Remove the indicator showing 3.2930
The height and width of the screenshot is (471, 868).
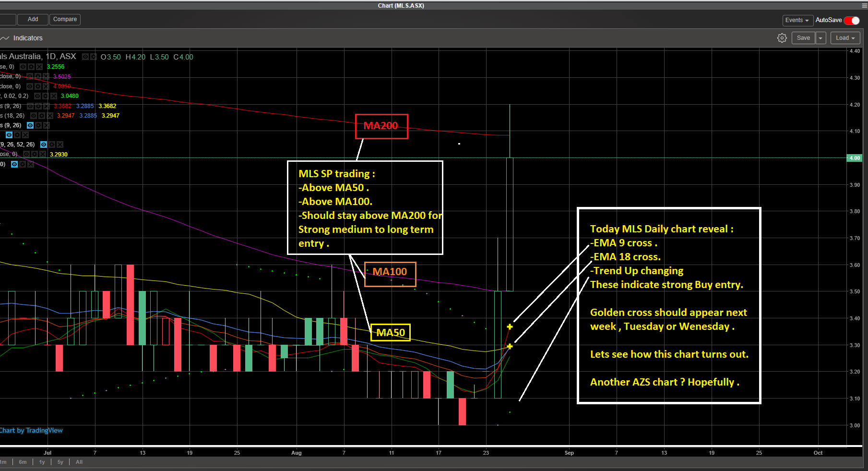[x=43, y=154]
